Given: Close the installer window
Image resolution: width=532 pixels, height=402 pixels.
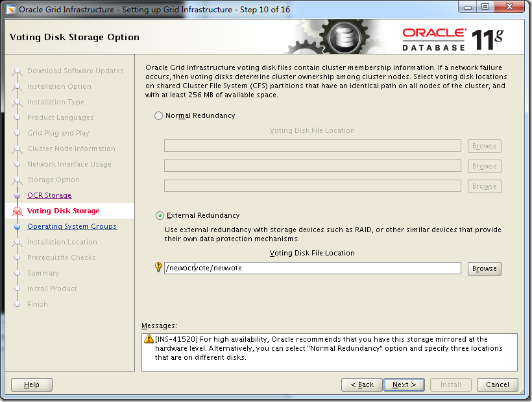Looking at the screenshot, I should click(509, 7).
